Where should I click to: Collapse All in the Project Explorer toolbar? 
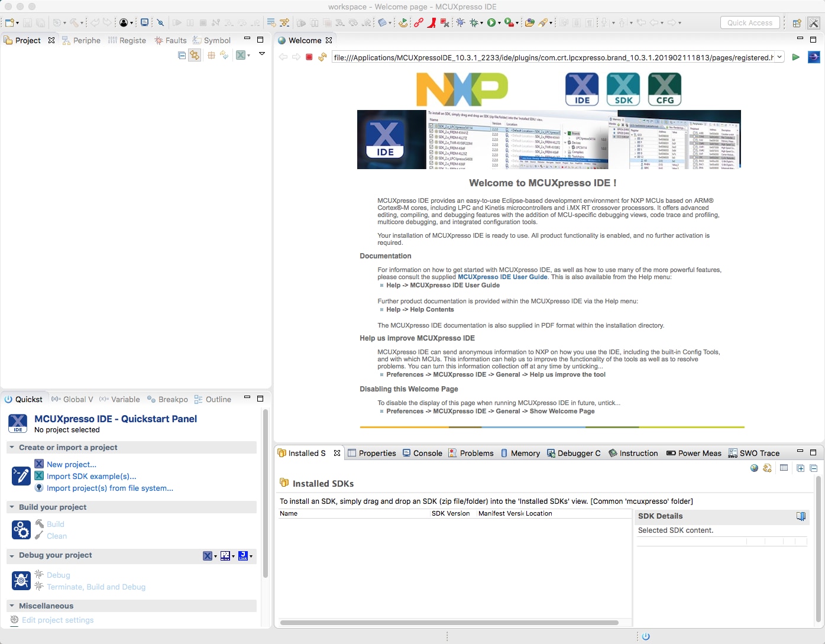(182, 56)
